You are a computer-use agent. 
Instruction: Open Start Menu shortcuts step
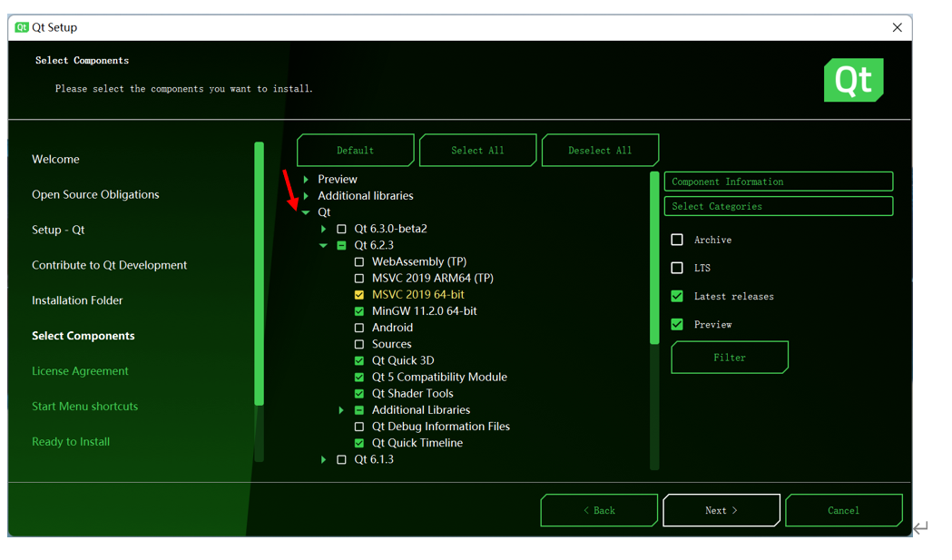[x=85, y=407]
